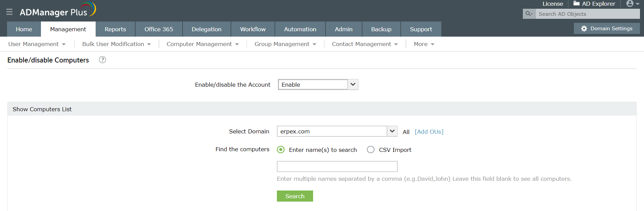Click the Domain Settings gear icon
The width and height of the screenshot is (644, 211).
[x=584, y=29]
